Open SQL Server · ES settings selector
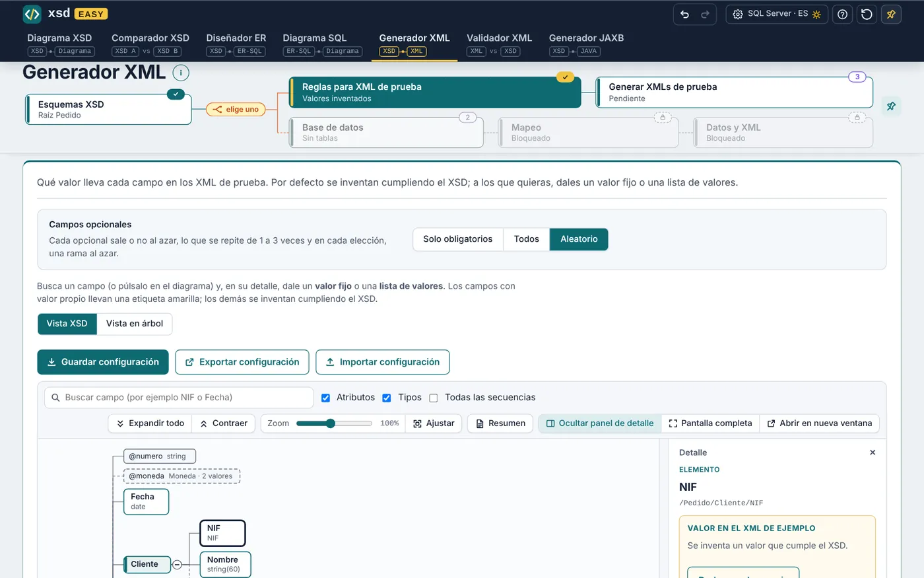924x578 pixels. pos(777,14)
